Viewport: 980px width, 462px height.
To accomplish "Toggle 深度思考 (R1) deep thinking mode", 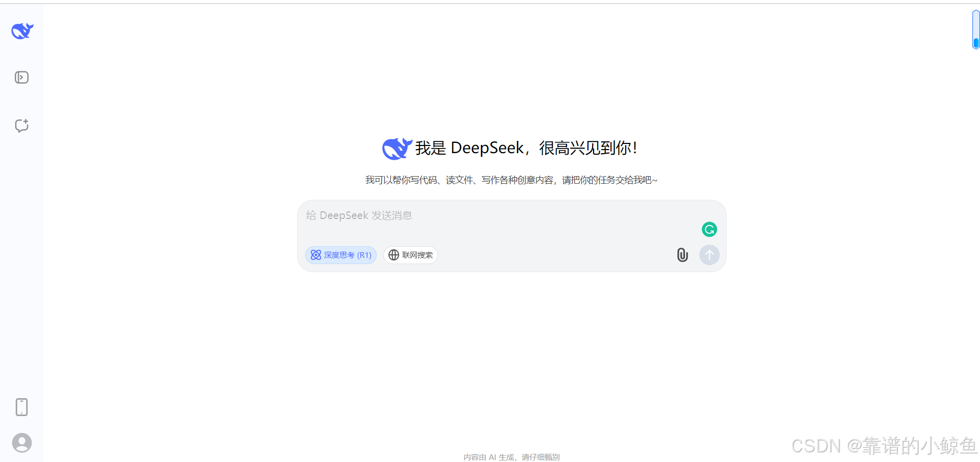I will pos(341,255).
